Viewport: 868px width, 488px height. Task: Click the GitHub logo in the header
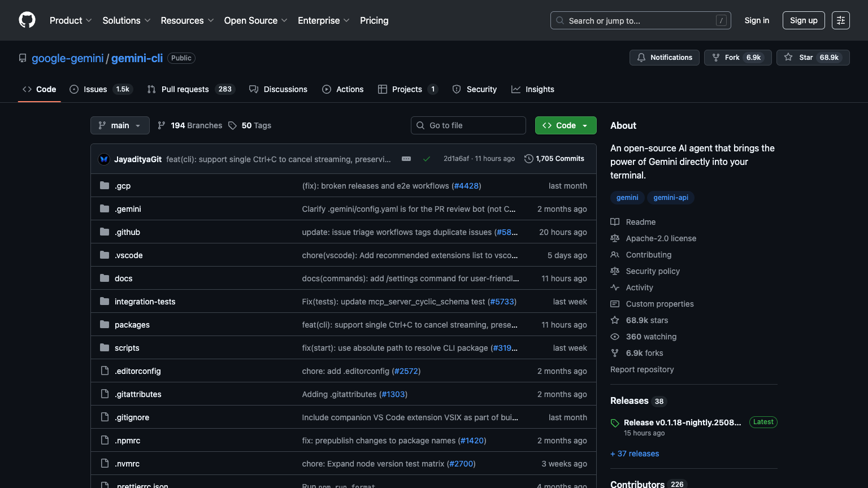tap(27, 20)
